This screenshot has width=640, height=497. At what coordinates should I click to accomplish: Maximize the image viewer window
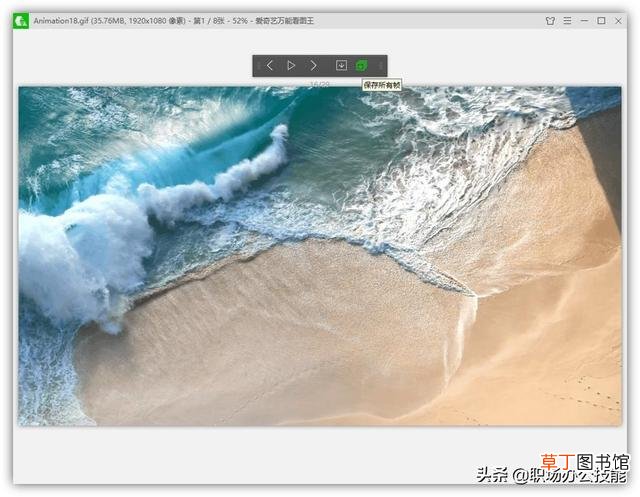coord(601,20)
